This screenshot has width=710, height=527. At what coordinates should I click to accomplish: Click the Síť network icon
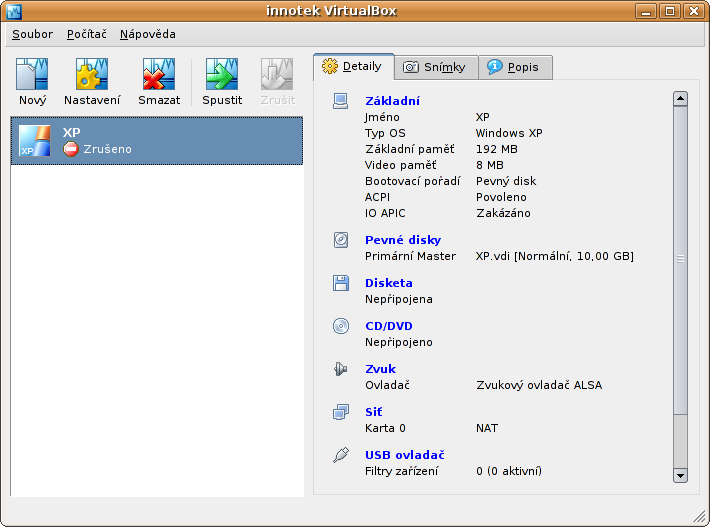click(x=341, y=412)
